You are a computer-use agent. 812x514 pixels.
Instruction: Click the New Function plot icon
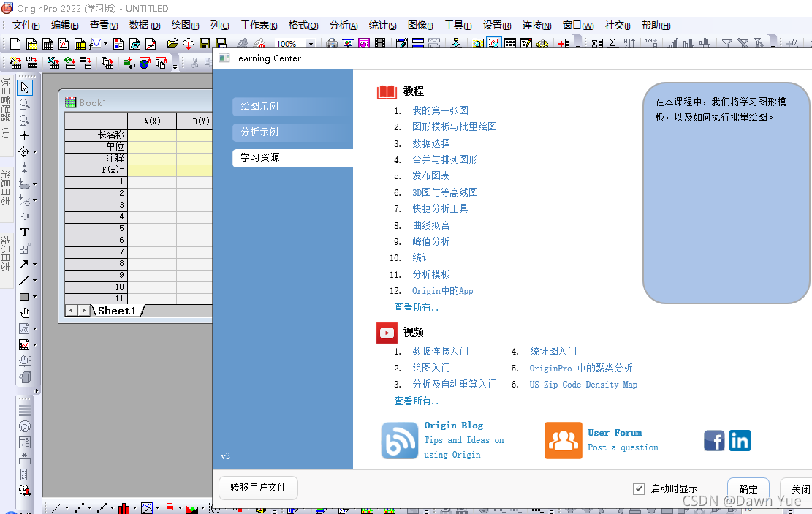point(95,44)
